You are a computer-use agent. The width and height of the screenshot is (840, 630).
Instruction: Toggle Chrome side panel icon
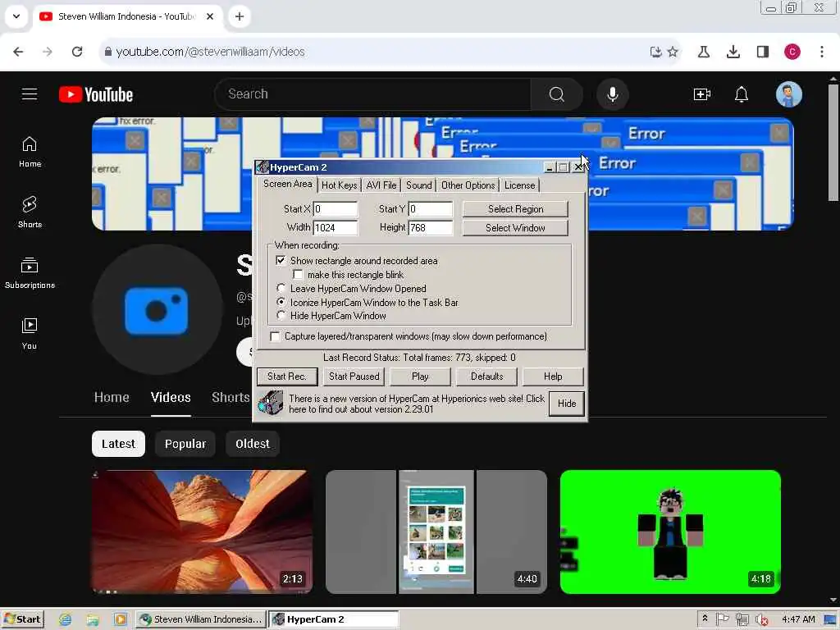pos(762,52)
